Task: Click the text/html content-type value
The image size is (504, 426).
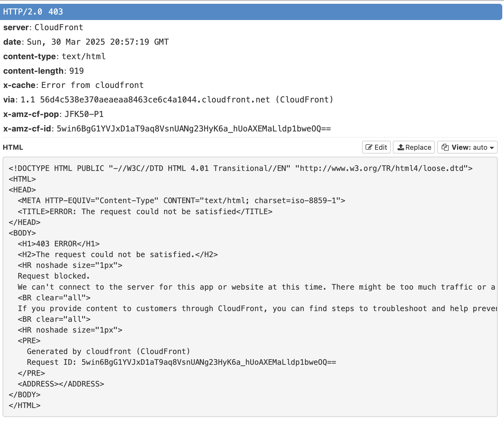Action: tap(84, 57)
